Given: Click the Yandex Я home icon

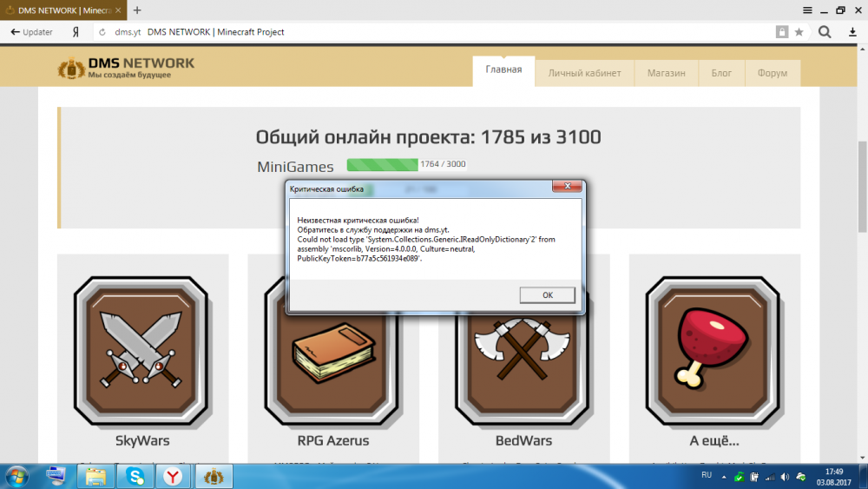Looking at the screenshot, I should click(x=76, y=32).
